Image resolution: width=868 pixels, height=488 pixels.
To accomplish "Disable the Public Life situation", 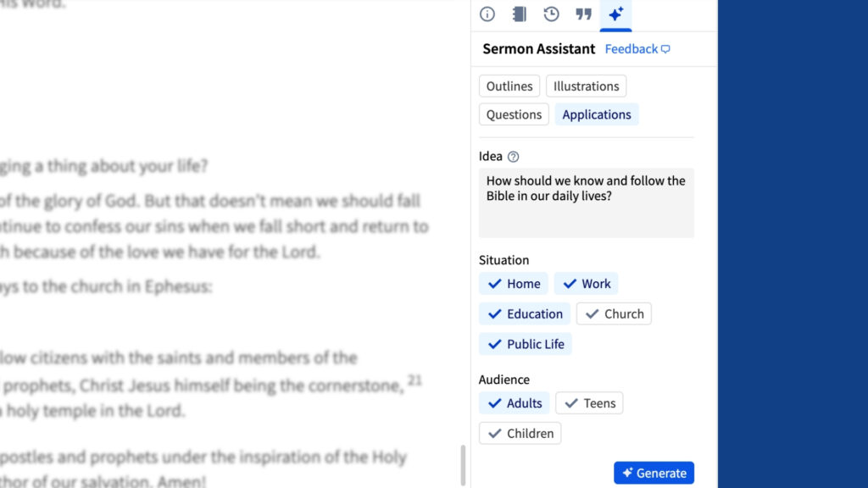I will click(526, 344).
